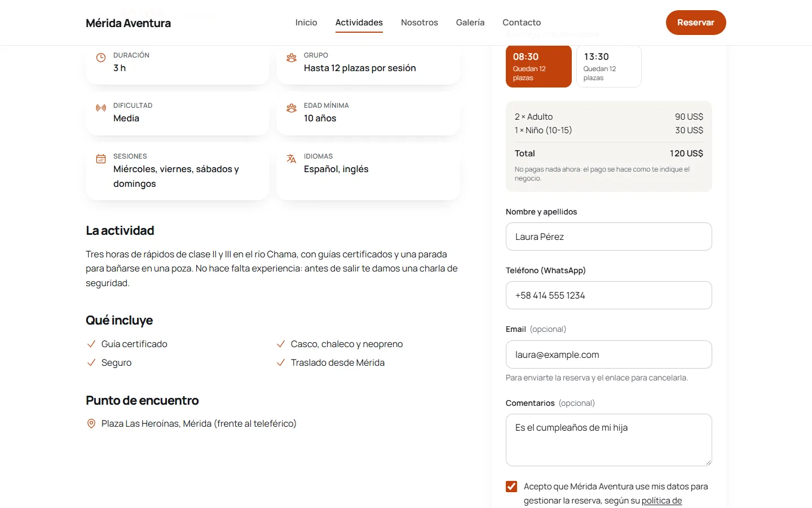Image resolution: width=812 pixels, height=508 pixels.
Task: Click the checkmark beside Traslado desde Mérida
Action: point(280,362)
